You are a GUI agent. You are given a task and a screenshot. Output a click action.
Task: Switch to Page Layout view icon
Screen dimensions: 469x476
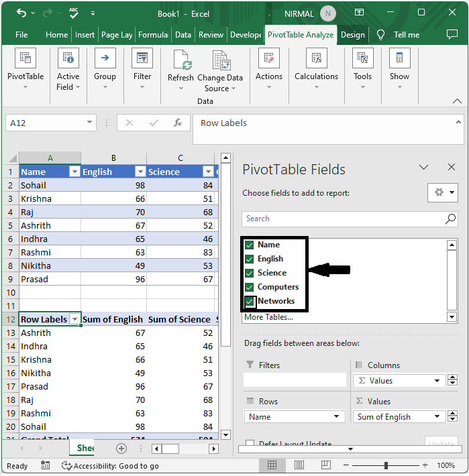pos(299,465)
